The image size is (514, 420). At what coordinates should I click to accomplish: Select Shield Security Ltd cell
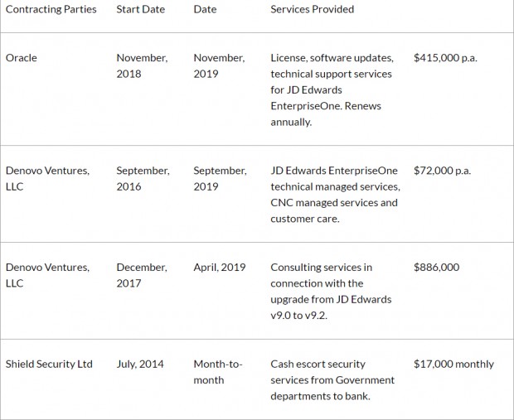(49, 364)
